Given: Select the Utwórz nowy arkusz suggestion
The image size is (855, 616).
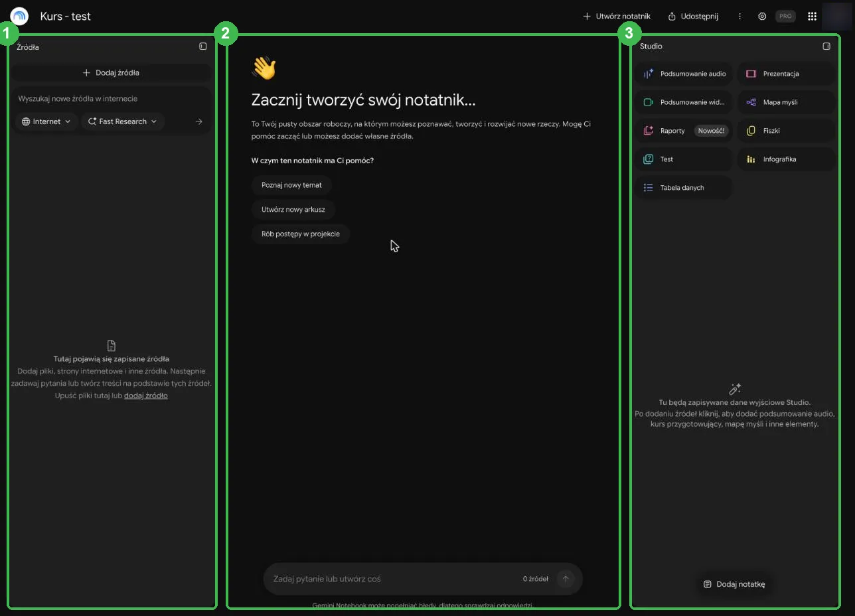Looking at the screenshot, I should click(x=293, y=209).
